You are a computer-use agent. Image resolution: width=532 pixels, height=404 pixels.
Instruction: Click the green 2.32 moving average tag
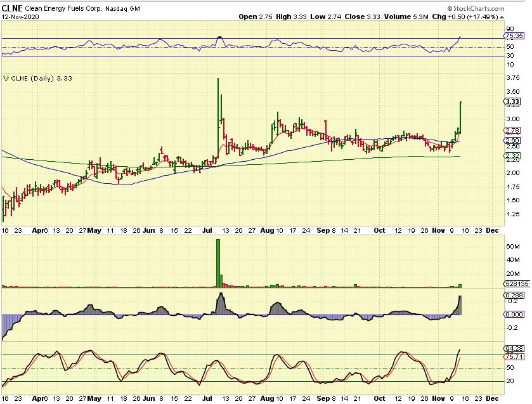pyautogui.click(x=512, y=156)
